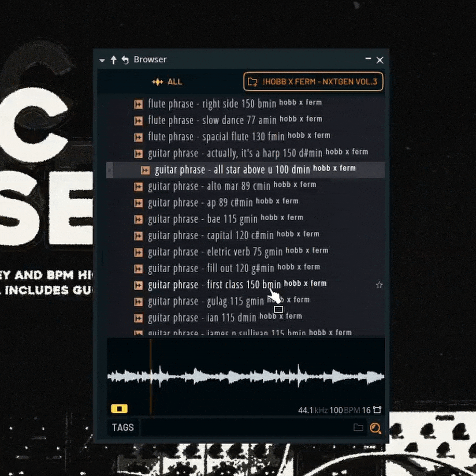Viewport: 476px width, 476px height.
Task: Favorite the first class sample via star icon
Action: point(379,285)
